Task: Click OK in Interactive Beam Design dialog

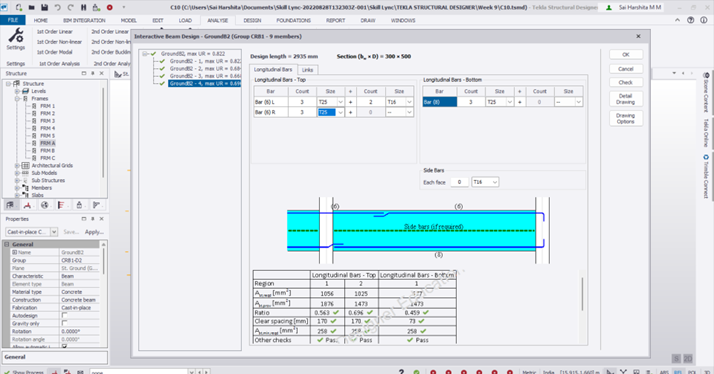Action: (626, 55)
